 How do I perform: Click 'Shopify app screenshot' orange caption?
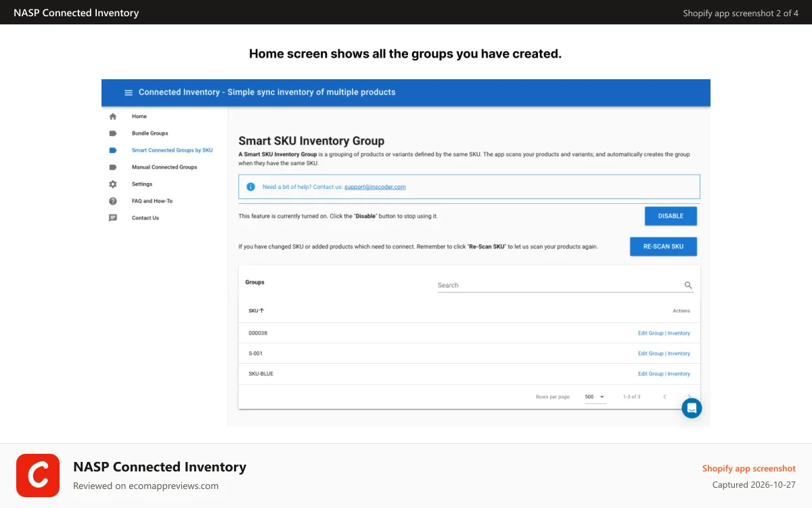[748, 469]
